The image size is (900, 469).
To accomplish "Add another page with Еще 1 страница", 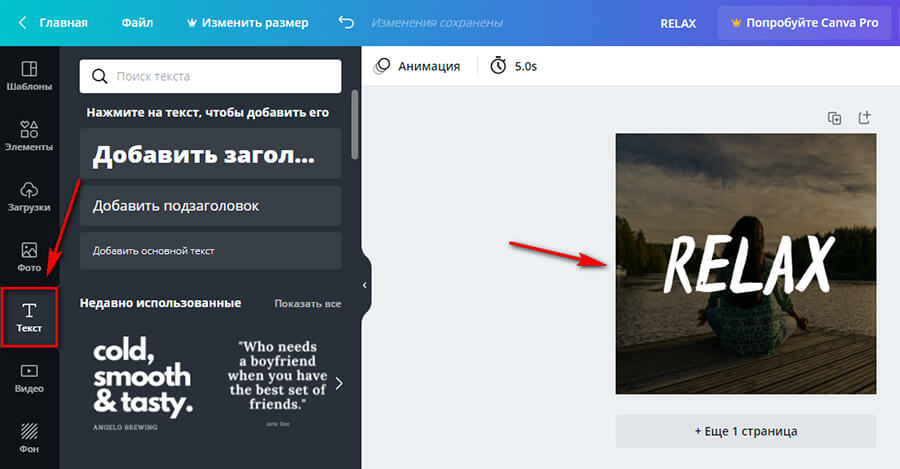I will tap(746, 431).
